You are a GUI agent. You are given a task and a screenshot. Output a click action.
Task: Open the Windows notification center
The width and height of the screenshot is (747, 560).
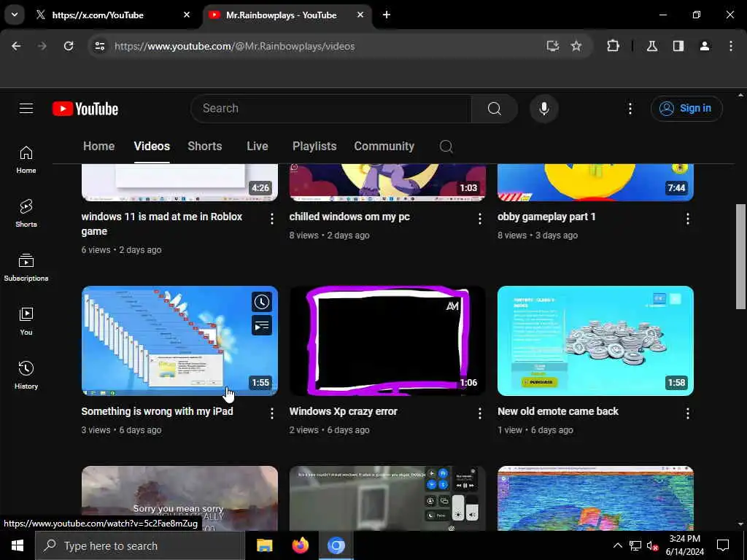723,545
